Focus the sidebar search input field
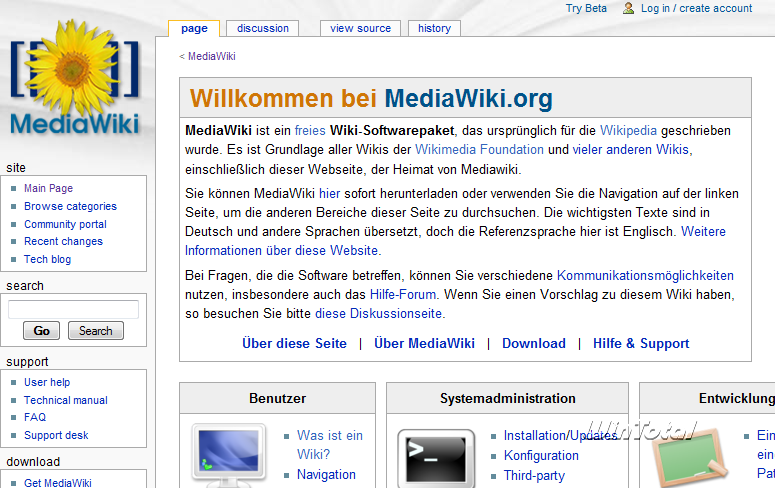 [74, 310]
